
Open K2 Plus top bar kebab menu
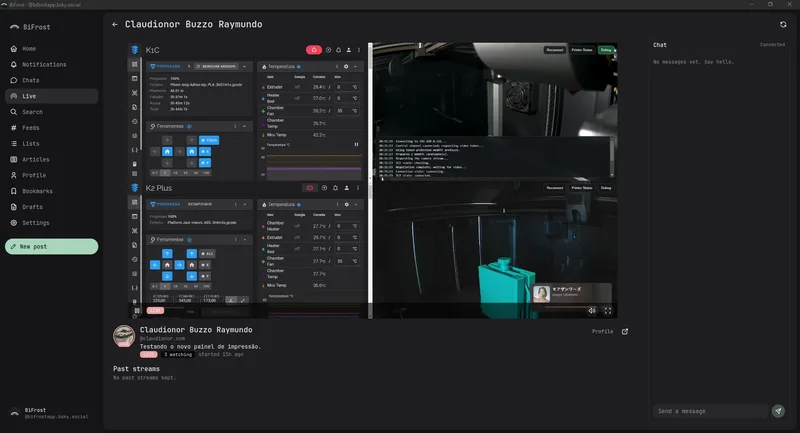pos(358,188)
